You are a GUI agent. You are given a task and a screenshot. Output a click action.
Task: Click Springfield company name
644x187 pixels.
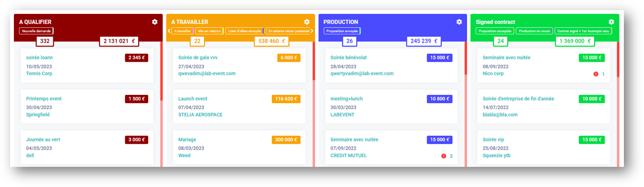[38, 115]
